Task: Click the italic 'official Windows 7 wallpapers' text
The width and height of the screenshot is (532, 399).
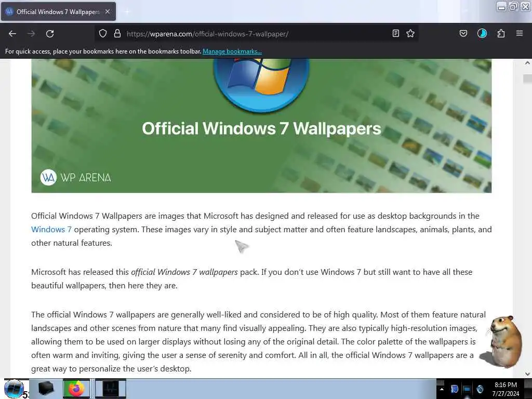Action: tap(184, 272)
